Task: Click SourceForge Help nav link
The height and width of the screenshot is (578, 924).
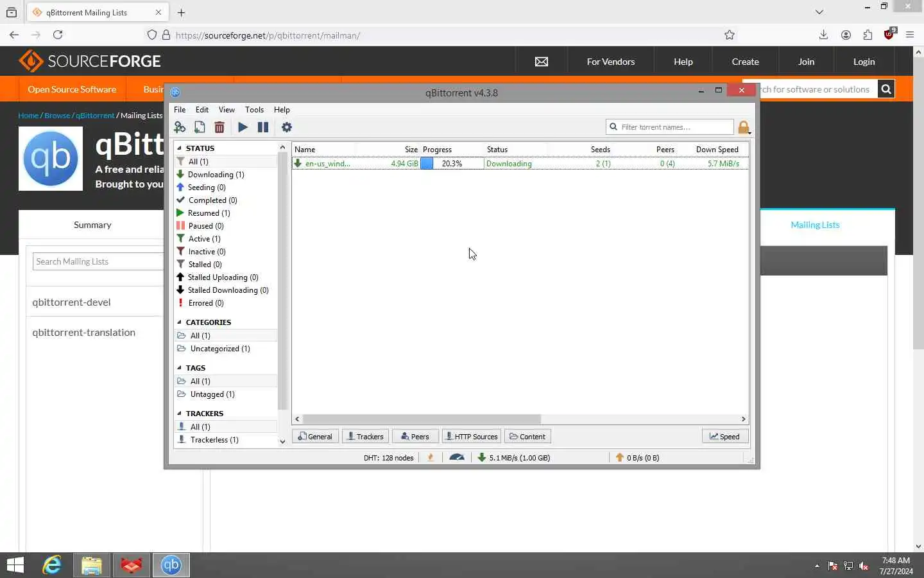Action: (683, 62)
